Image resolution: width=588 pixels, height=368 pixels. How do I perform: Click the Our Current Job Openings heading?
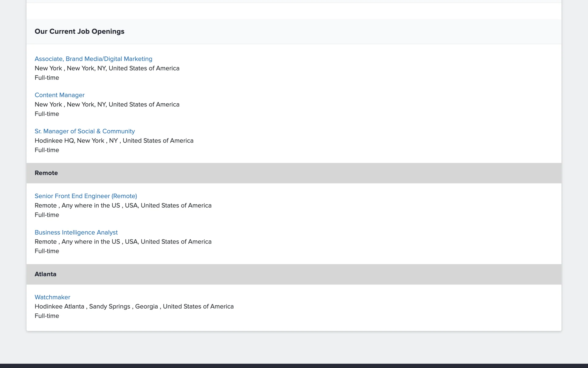click(79, 32)
